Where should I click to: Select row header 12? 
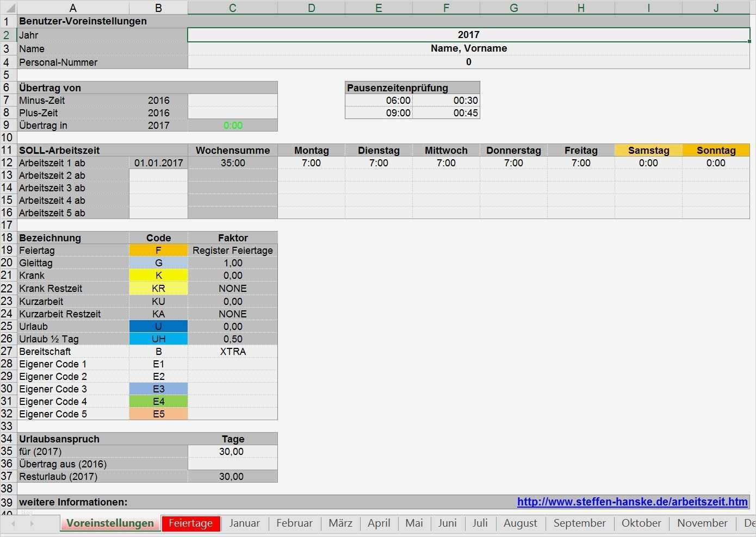click(8, 163)
